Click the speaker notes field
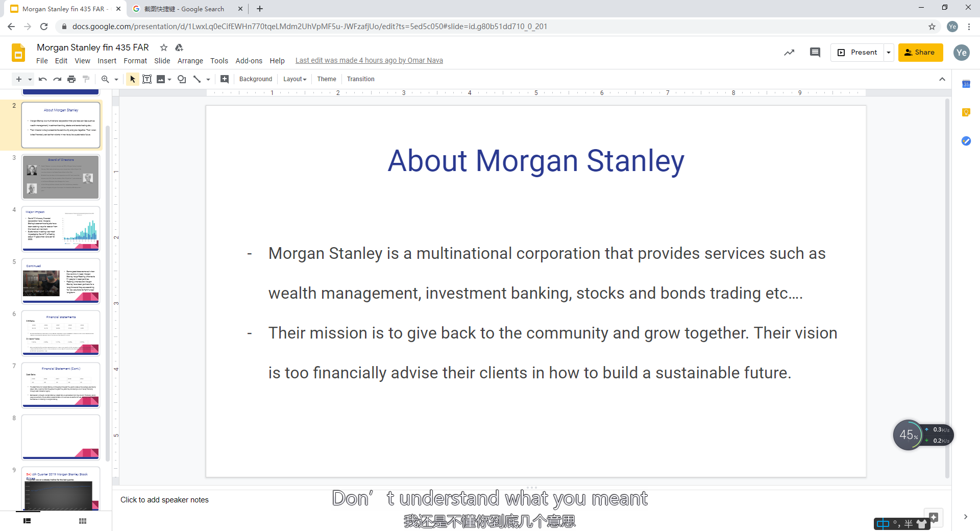This screenshot has height=531, width=980. 531,500
